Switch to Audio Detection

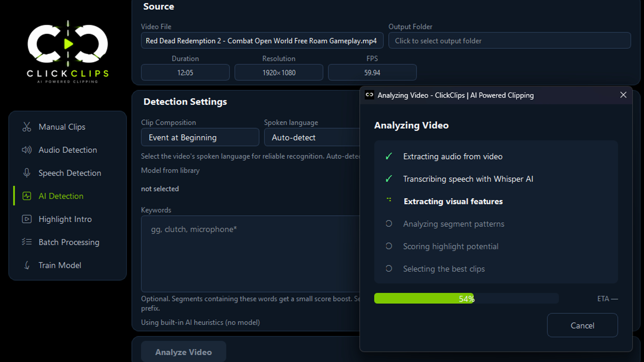[x=67, y=150]
